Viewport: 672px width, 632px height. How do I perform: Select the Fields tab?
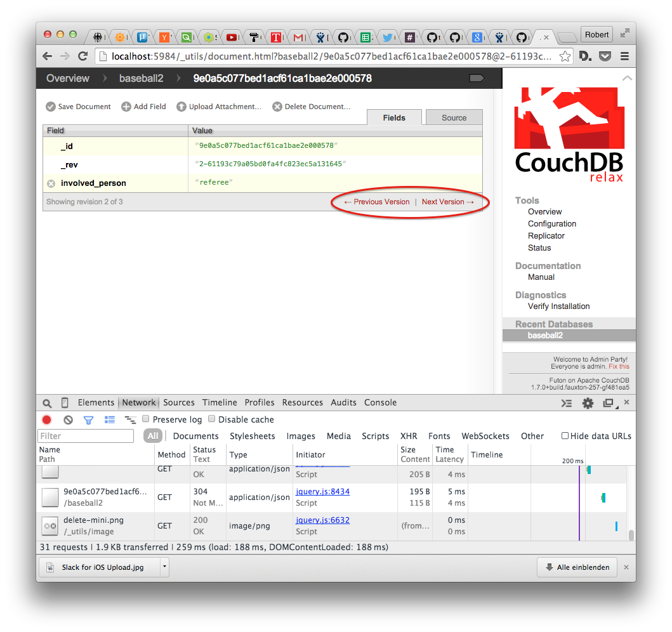click(394, 117)
